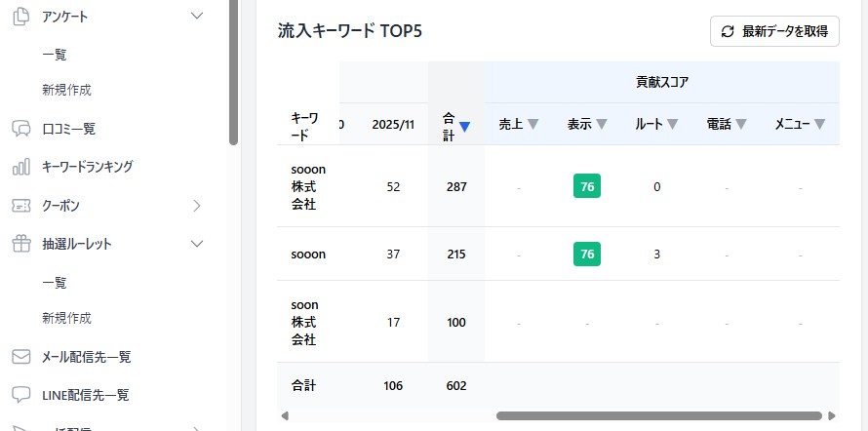Open 一覧 under アンケート
The height and width of the screenshot is (431, 868).
[55, 55]
